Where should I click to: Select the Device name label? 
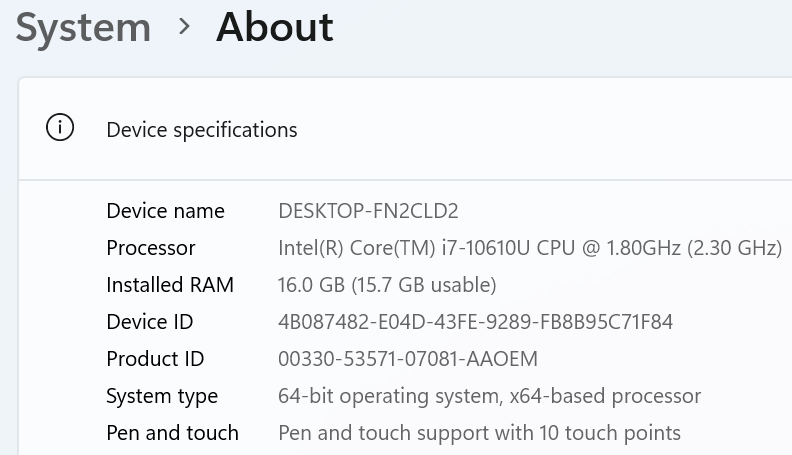tap(165, 211)
